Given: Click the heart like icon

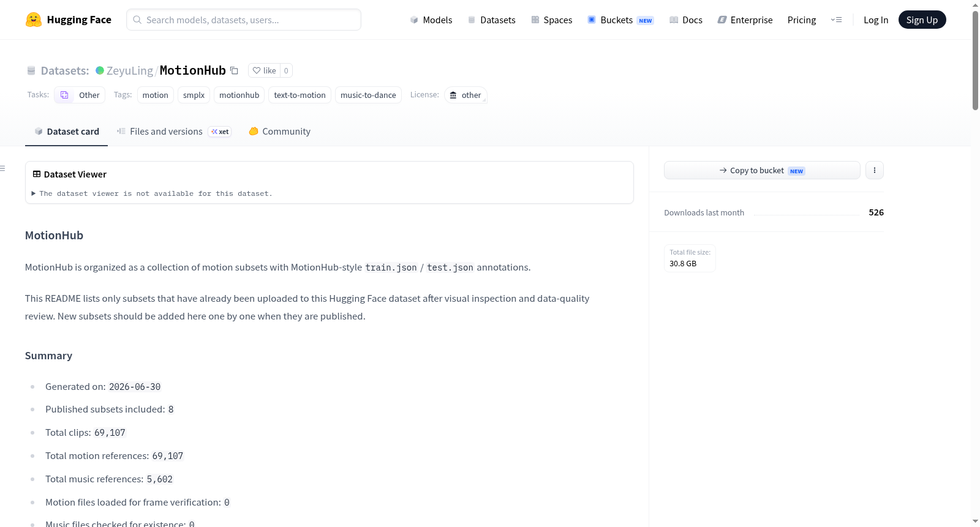Looking at the screenshot, I should [x=257, y=70].
